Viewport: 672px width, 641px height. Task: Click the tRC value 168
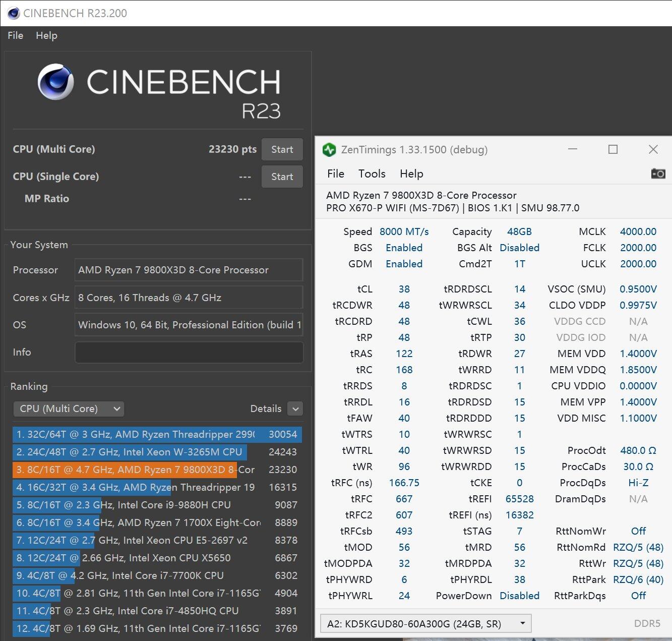(404, 370)
